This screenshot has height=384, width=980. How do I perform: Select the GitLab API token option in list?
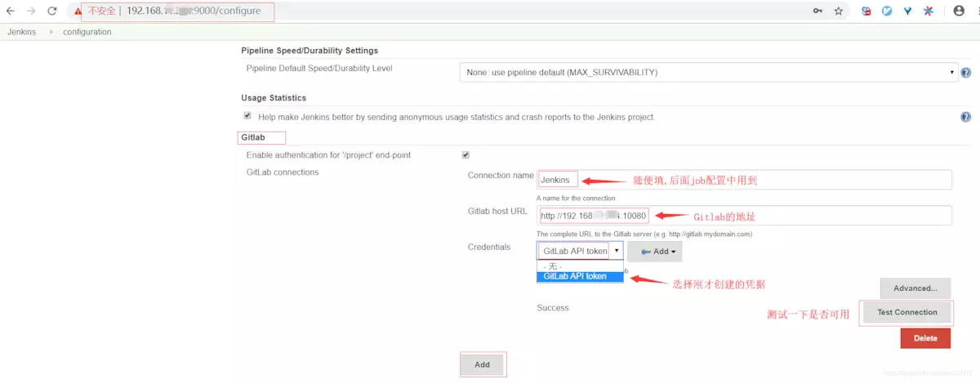coord(580,276)
